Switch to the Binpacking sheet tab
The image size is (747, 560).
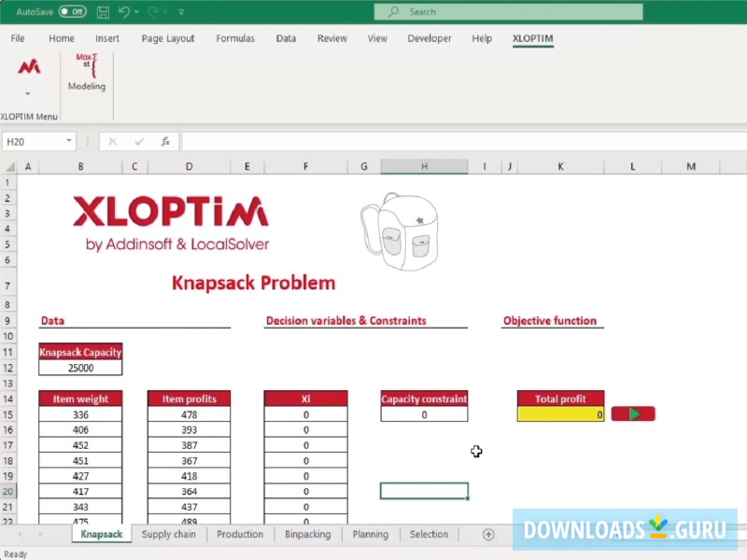click(307, 534)
